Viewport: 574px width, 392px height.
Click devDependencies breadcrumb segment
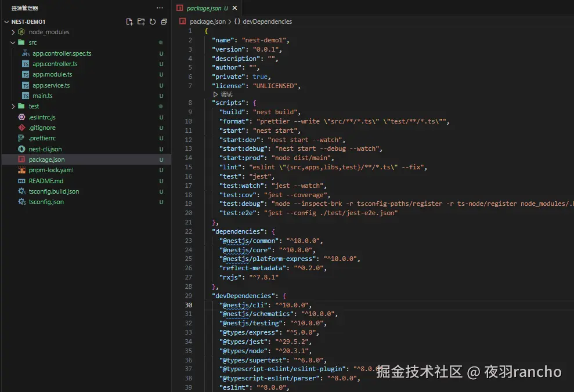pos(267,21)
